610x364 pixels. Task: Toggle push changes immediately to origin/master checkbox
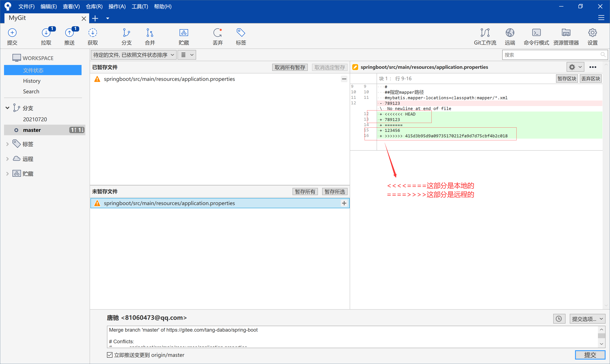tap(110, 355)
